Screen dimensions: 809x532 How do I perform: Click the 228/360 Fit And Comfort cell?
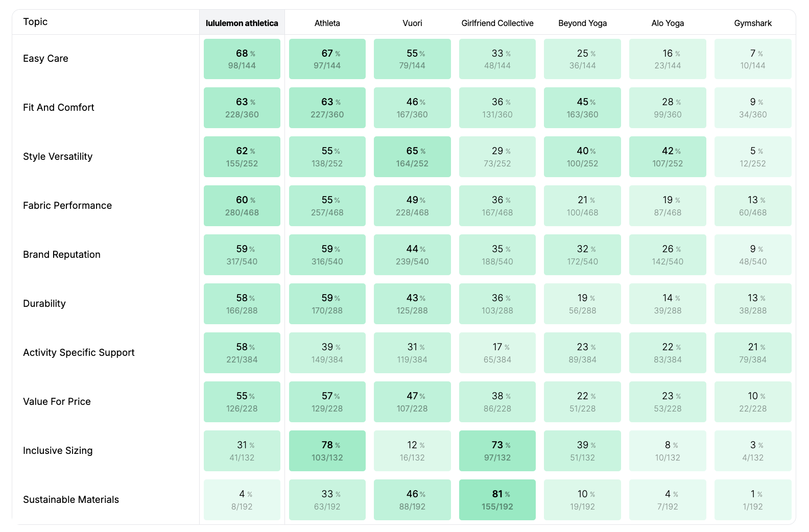coord(242,108)
